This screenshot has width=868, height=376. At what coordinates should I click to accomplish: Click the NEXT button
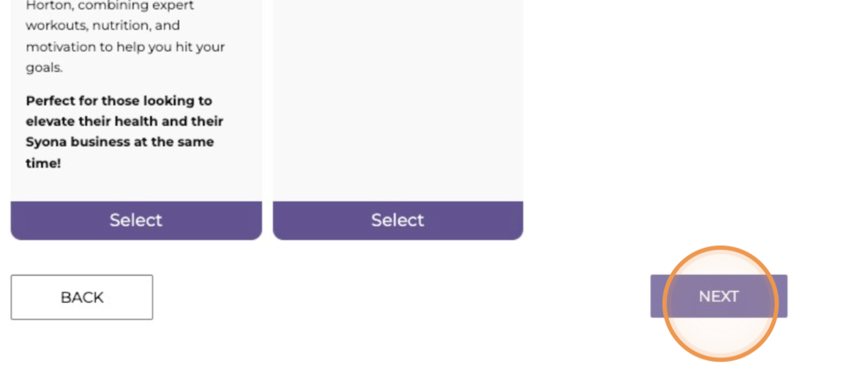pos(718,296)
